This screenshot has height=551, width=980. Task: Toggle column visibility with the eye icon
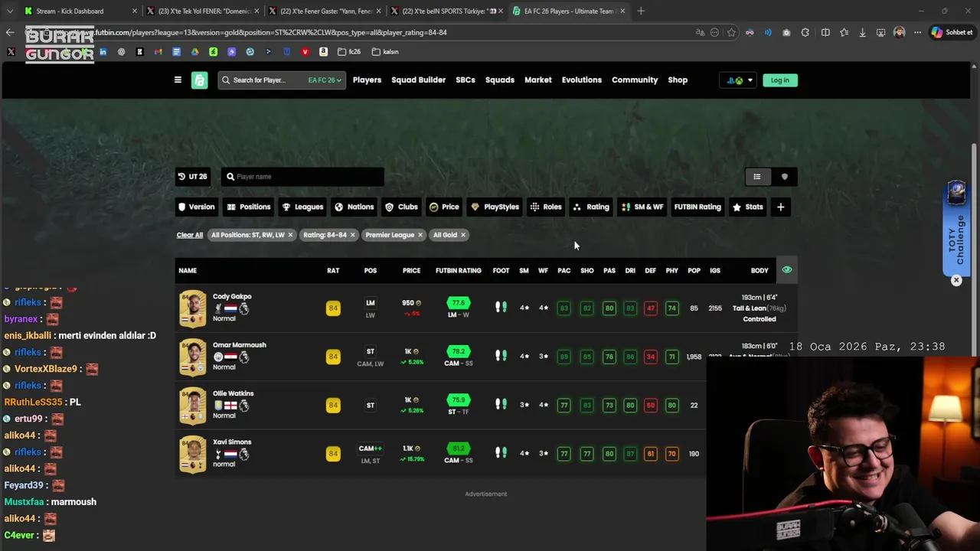point(786,269)
